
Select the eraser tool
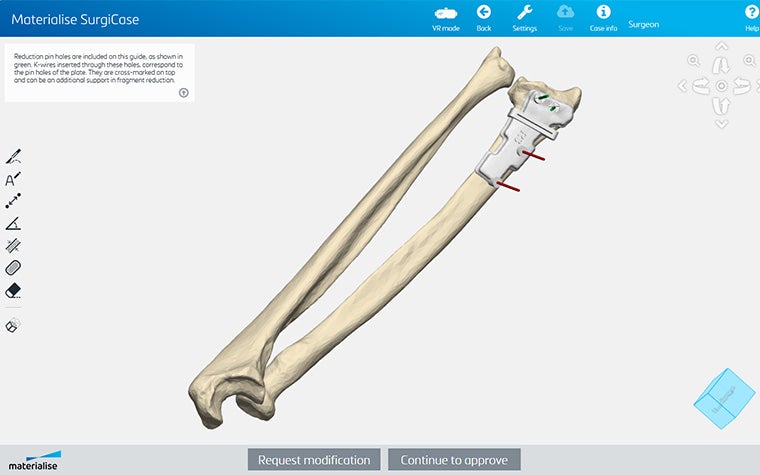(x=13, y=291)
